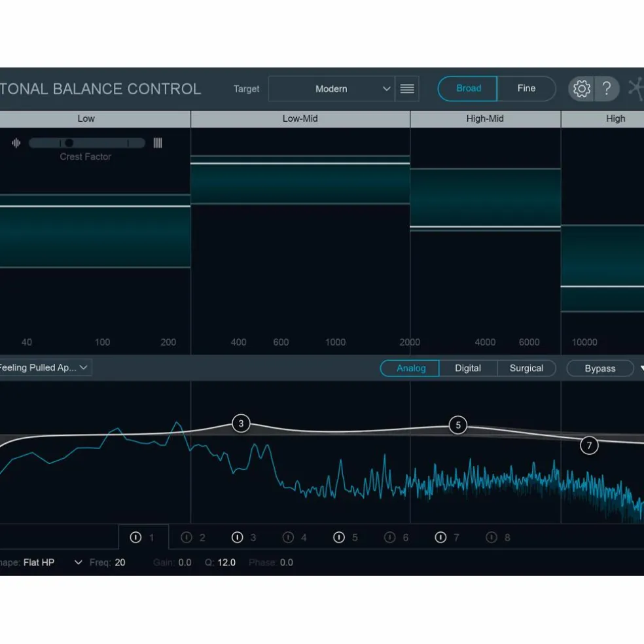Select the Low-Mid band header

point(300,118)
